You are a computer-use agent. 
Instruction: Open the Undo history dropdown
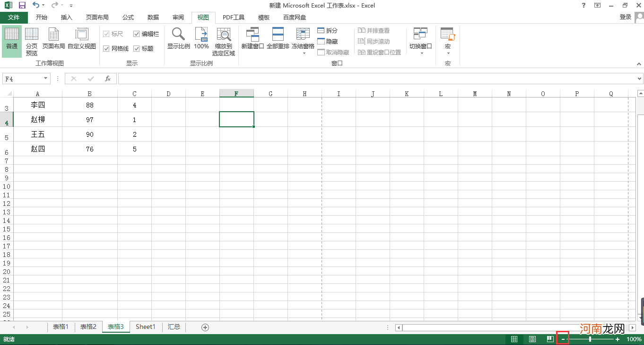pyautogui.click(x=44, y=5)
